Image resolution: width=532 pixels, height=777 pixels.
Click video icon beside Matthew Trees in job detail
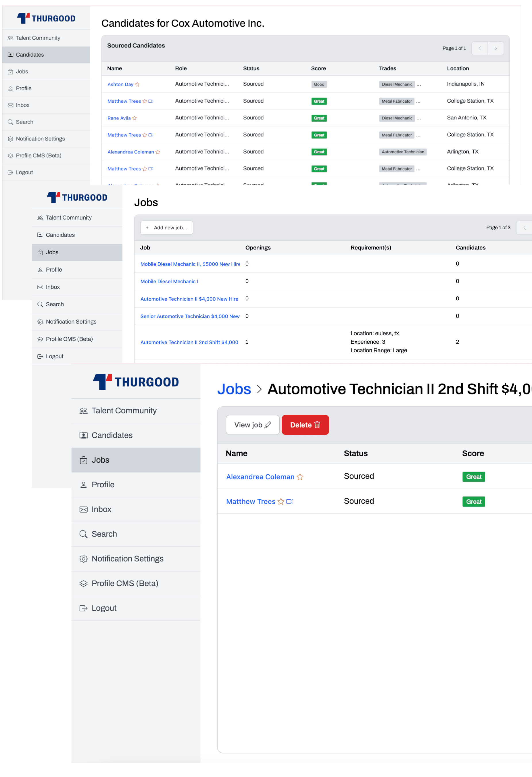pos(290,501)
